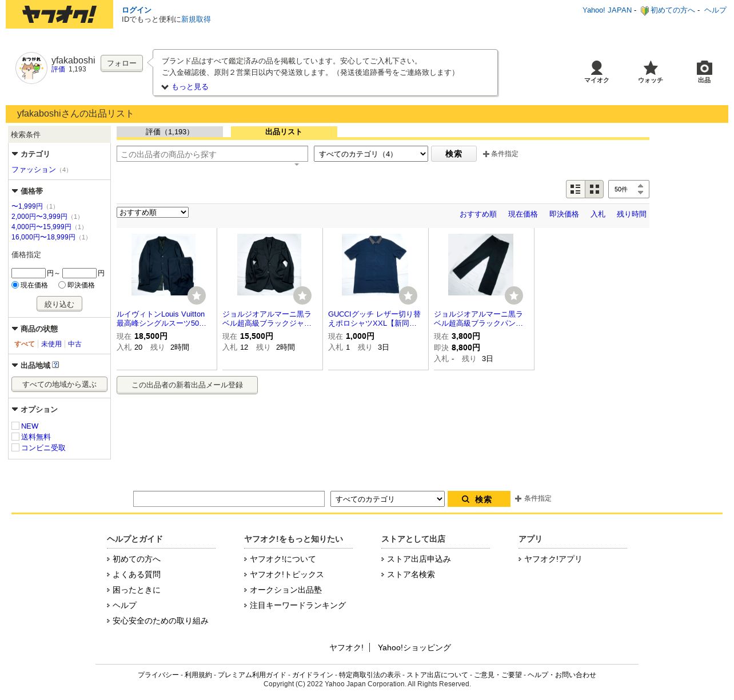Click the 出品 camera icon
This screenshot has width=734, height=700.
click(704, 67)
